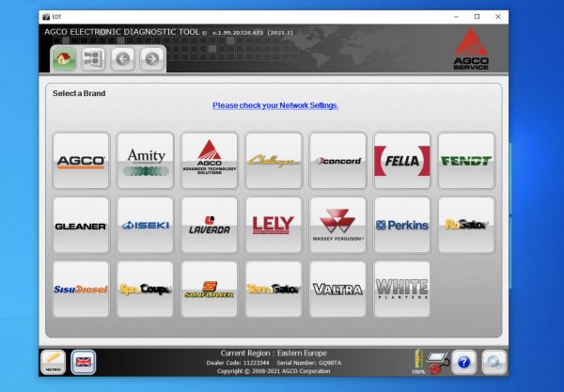Open the settings gear button
564x392 pixels.
[493, 362]
